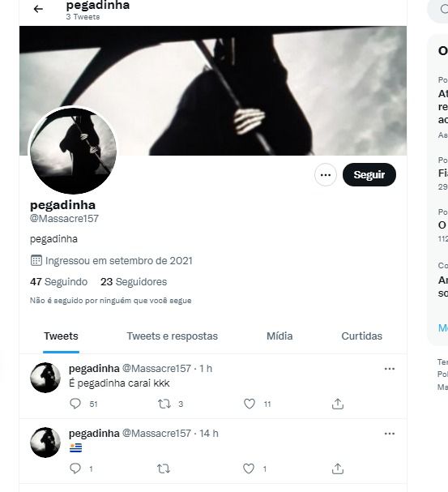Image resolution: width=448 pixels, height=492 pixels.
Task: Open the more menu on the 1 h tweet
Action: 390,369
